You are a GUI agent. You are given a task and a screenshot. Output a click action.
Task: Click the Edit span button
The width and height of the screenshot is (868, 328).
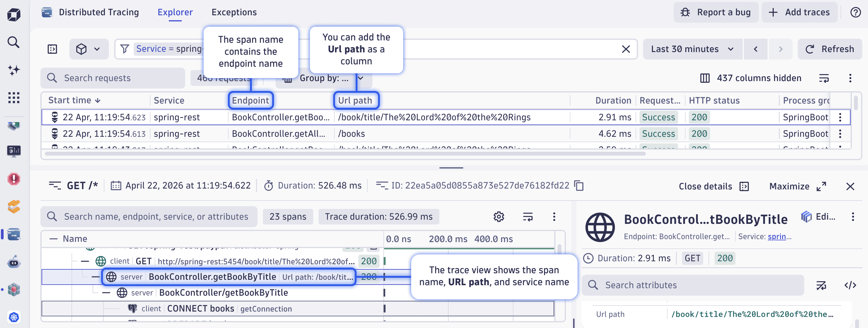[818, 217]
